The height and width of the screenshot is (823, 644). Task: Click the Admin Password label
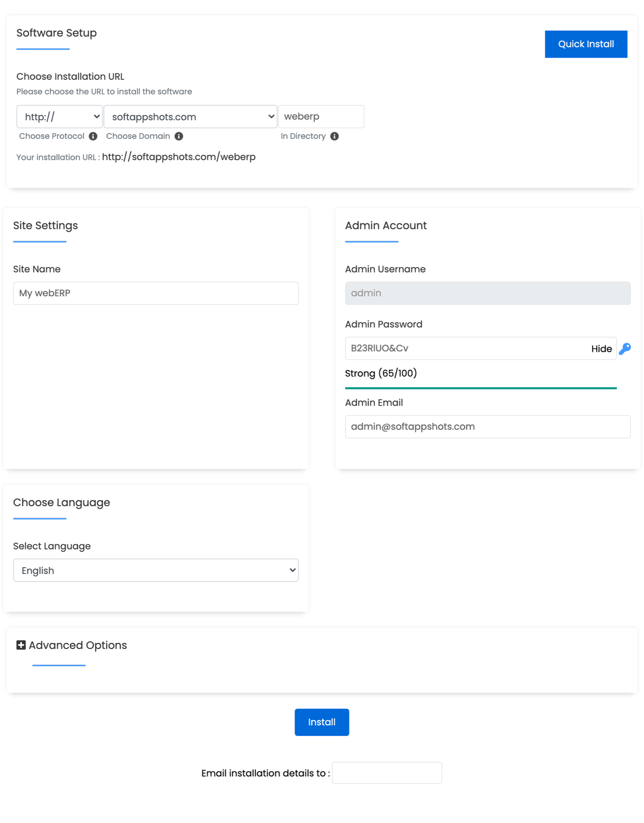click(x=384, y=324)
